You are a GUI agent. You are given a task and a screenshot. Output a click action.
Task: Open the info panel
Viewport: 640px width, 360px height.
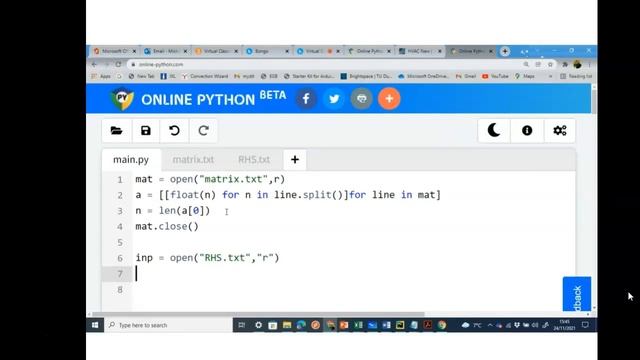pos(527,131)
